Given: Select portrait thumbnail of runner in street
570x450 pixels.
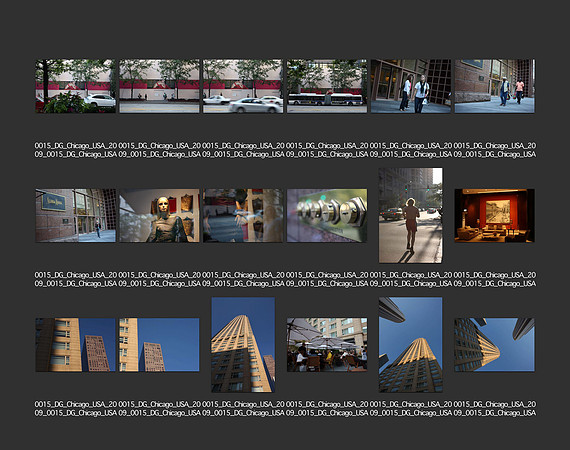Looking at the screenshot, I should pos(411,215).
